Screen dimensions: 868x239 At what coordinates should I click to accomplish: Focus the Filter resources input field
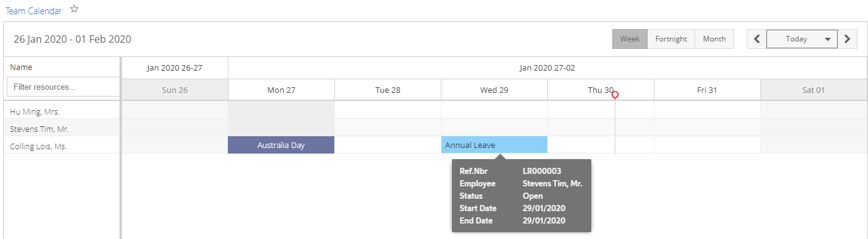pyautogui.click(x=63, y=87)
